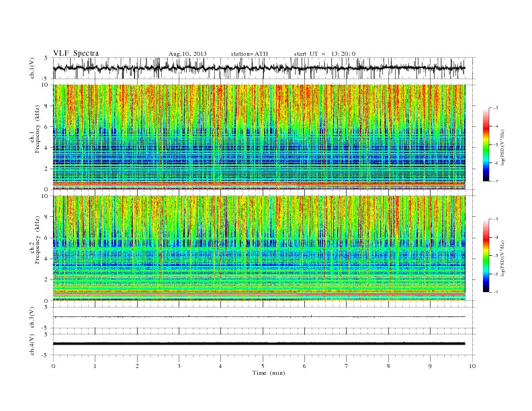
Task: Click time axis tick label "4"
Action: pyautogui.click(x=220, y=366)
